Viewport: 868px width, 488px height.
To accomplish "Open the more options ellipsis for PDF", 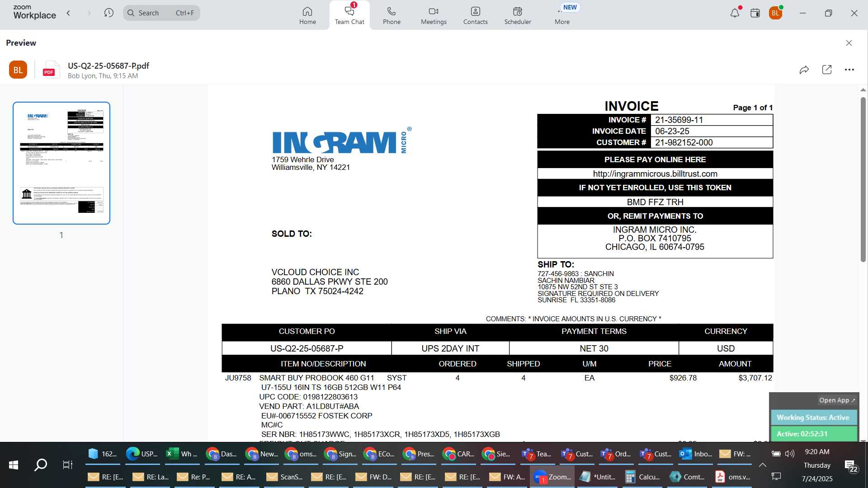I will point(849,70).
